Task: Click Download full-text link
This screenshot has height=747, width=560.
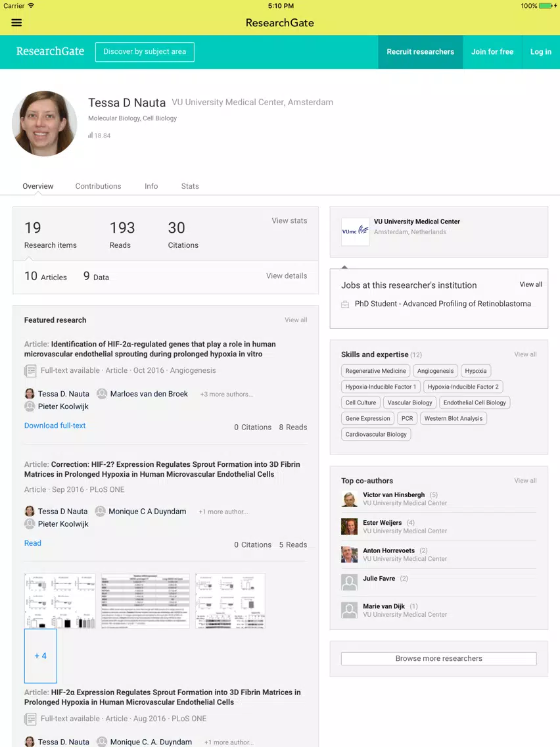Action: point(55,425)
